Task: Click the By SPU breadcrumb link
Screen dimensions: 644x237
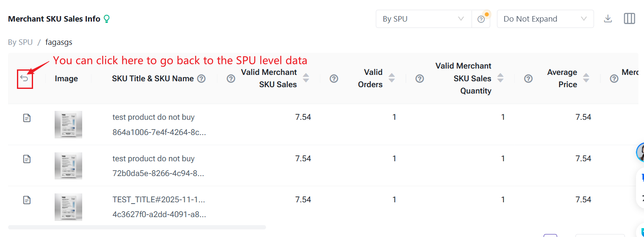Action: pyautogui.click(x=20, y=42)
